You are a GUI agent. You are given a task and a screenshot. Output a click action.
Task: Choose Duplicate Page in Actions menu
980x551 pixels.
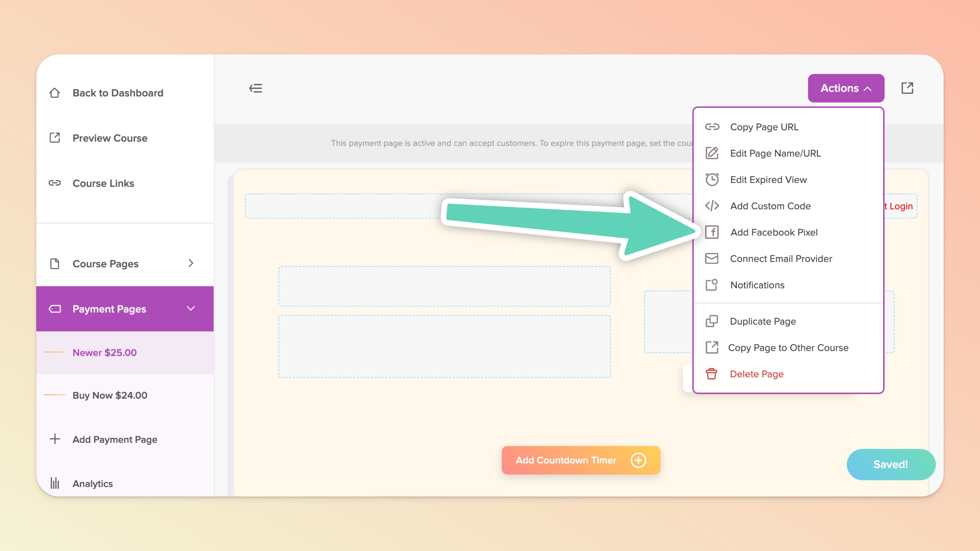762,321
